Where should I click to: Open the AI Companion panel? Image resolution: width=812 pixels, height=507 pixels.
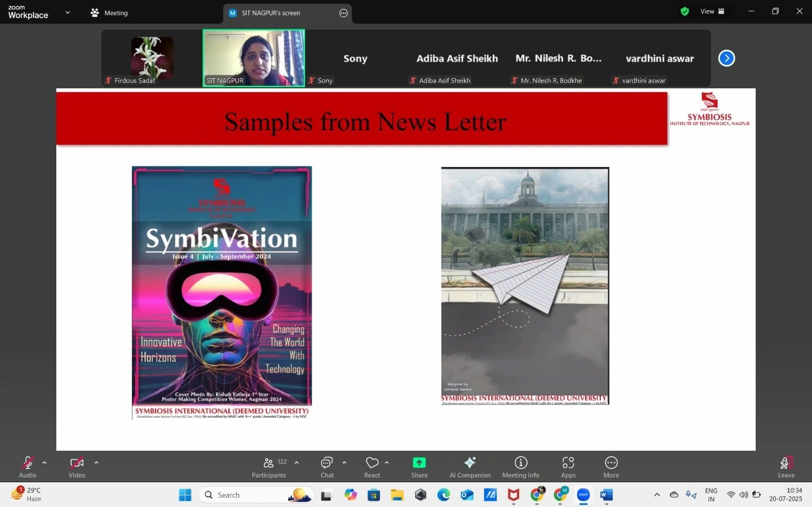coord(470,466)
